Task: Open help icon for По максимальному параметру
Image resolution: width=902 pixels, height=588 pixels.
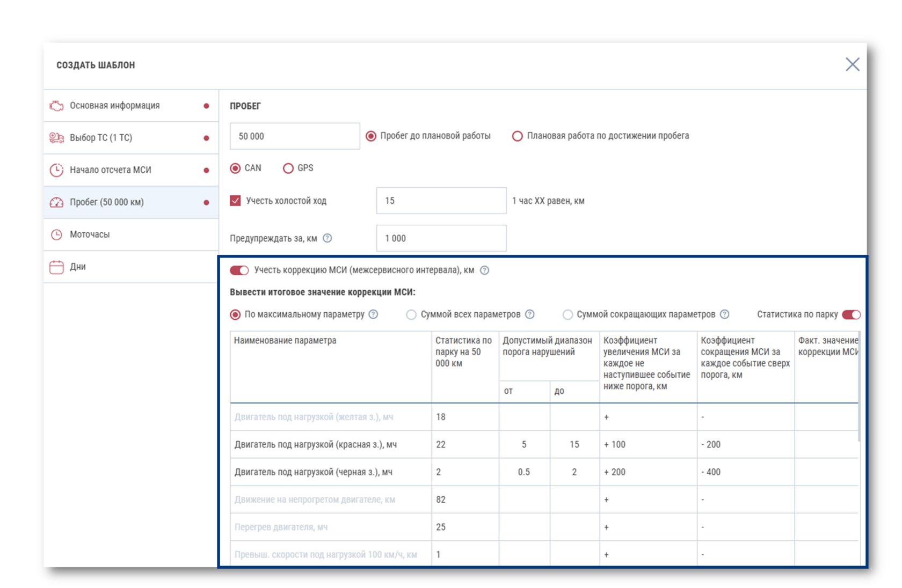Action: (373, 314)
